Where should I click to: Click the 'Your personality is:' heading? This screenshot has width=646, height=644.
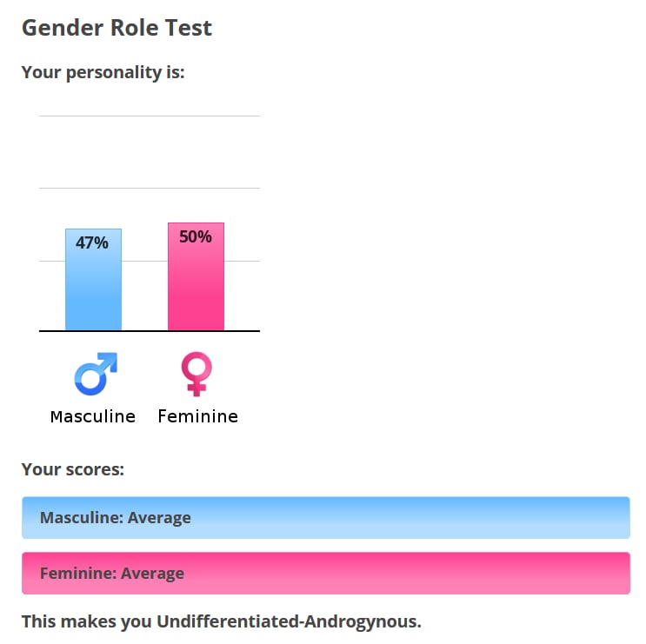[103, 72]
